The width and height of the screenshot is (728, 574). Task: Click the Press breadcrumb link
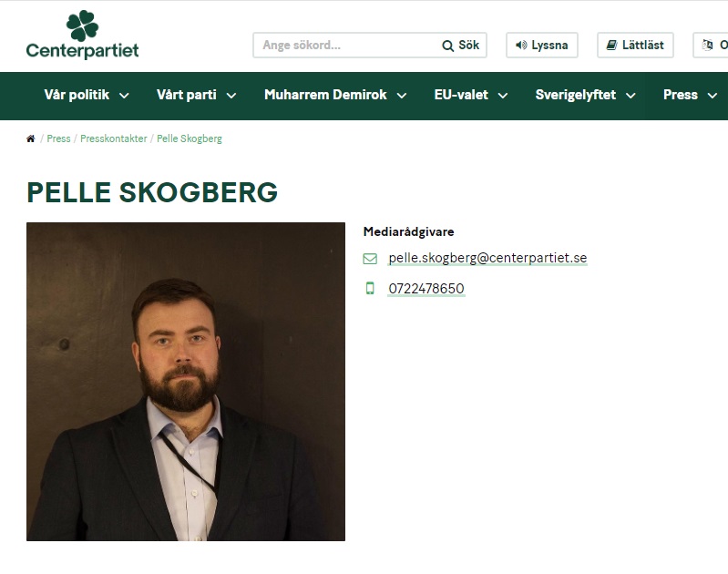[x=58, y=138]
